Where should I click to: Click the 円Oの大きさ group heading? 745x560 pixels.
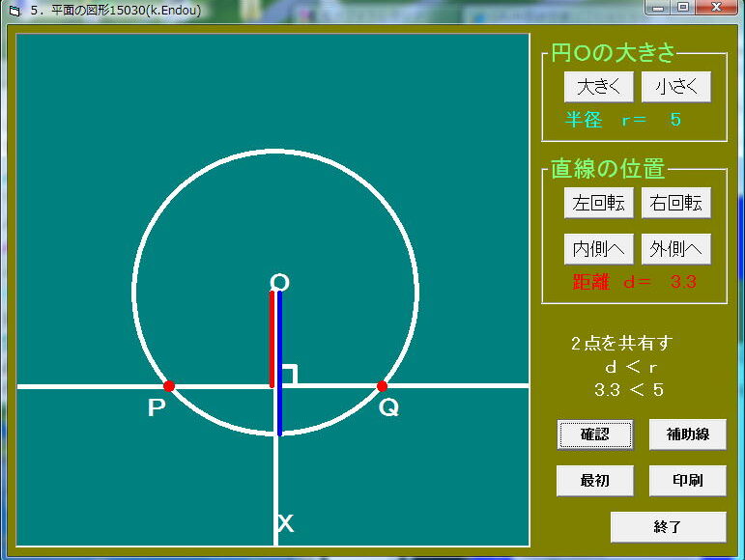tap(613, 53)
